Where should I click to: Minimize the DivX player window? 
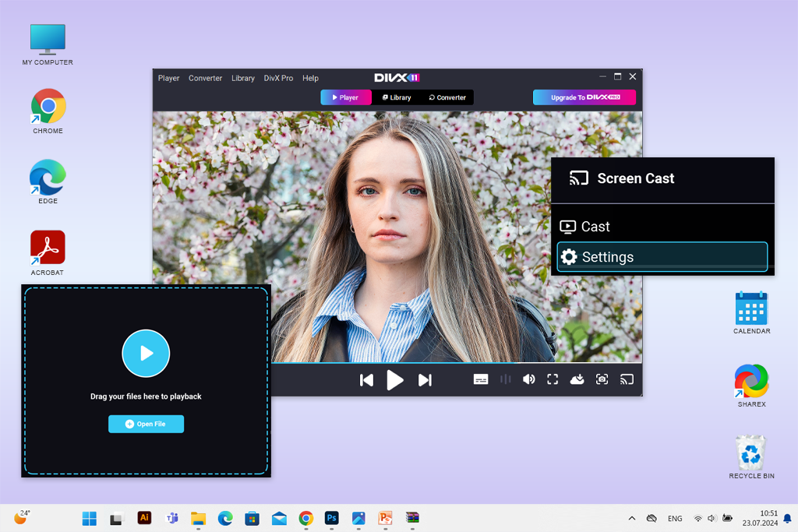(602, 76)
